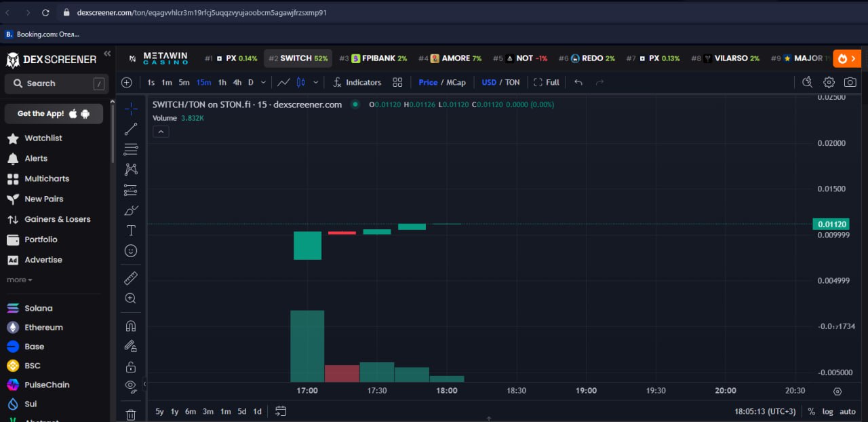Switch quote currency to TON
The width and height of the screenshot is (868, 422).
(513, 82)
